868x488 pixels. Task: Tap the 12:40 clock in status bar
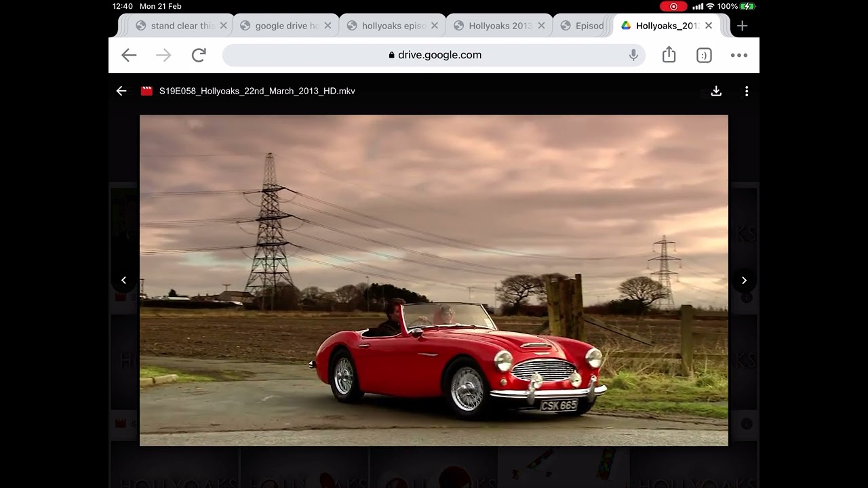point(123,6)
